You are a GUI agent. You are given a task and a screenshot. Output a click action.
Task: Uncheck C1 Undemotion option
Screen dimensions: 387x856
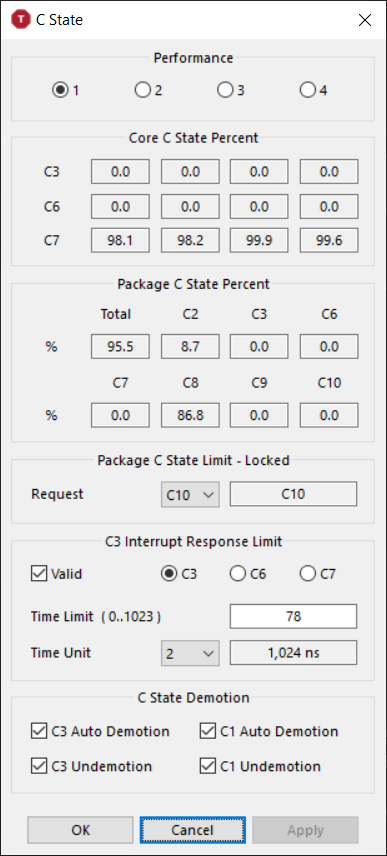tap(208, 766)
